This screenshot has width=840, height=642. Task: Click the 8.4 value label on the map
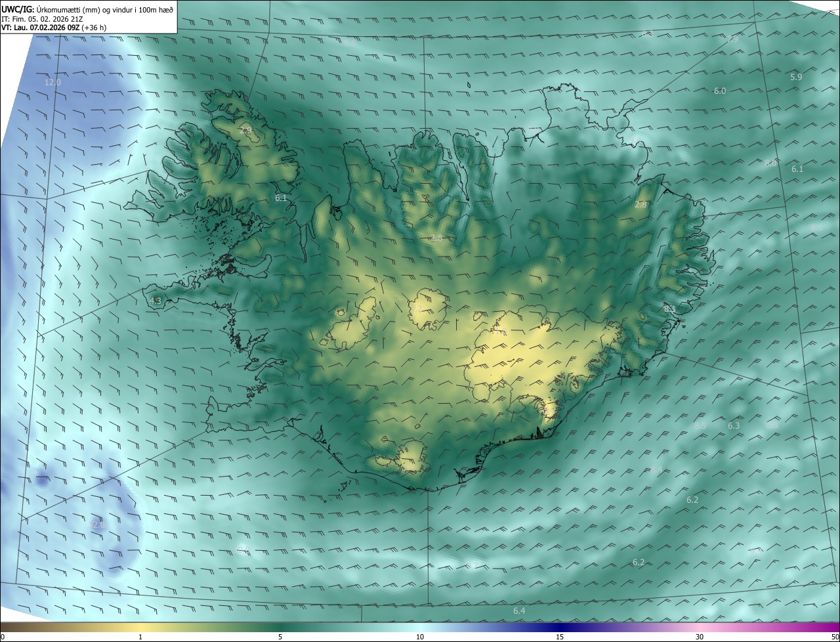(x=656, y=470)
